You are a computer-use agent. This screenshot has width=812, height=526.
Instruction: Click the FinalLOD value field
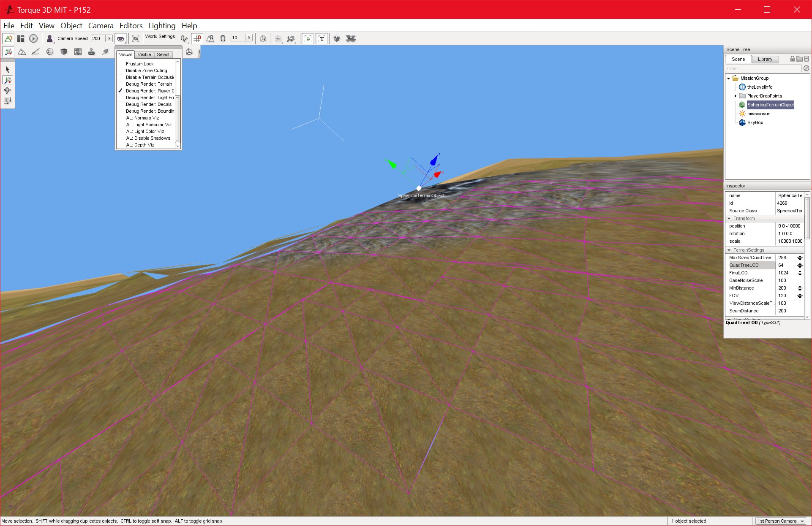[786, 273]
